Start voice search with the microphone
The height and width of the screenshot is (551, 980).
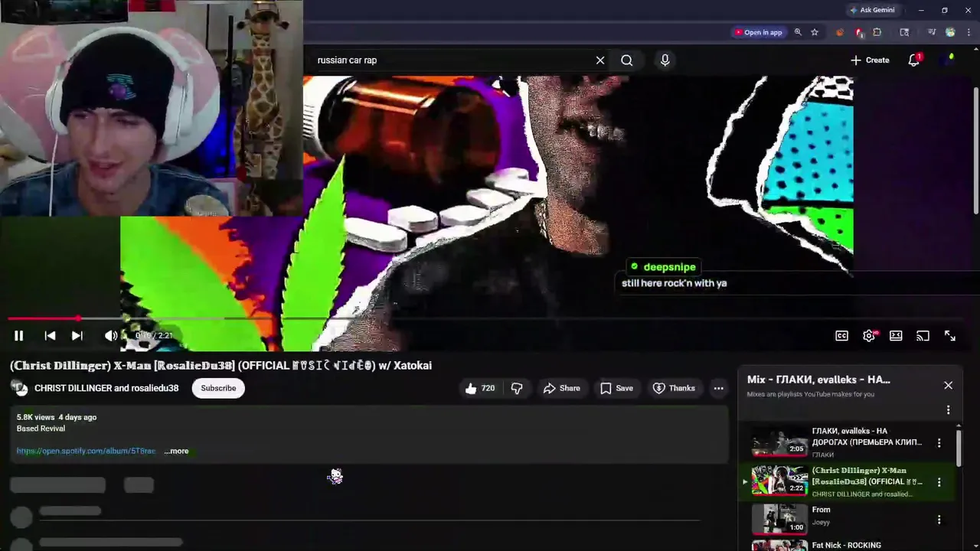pos(665,60)
